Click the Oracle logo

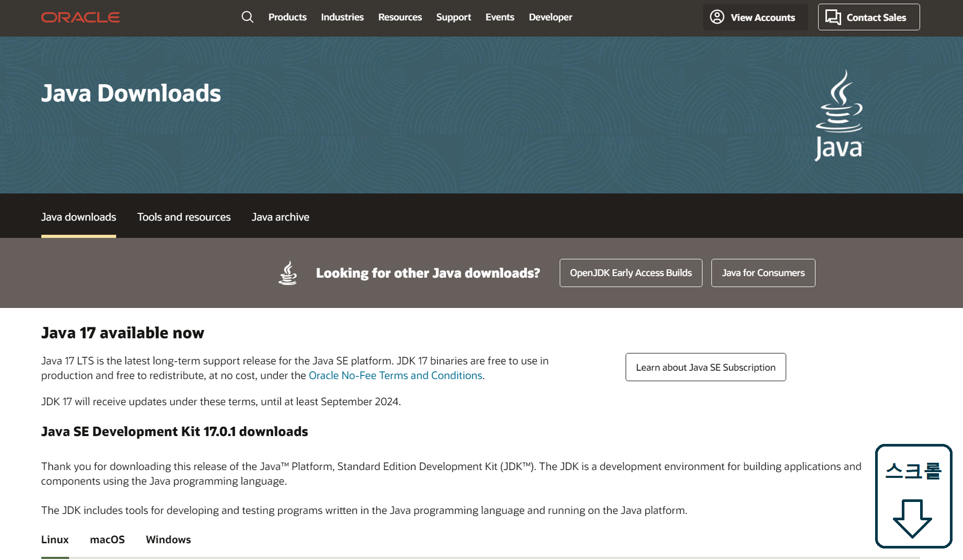[81, 17]
